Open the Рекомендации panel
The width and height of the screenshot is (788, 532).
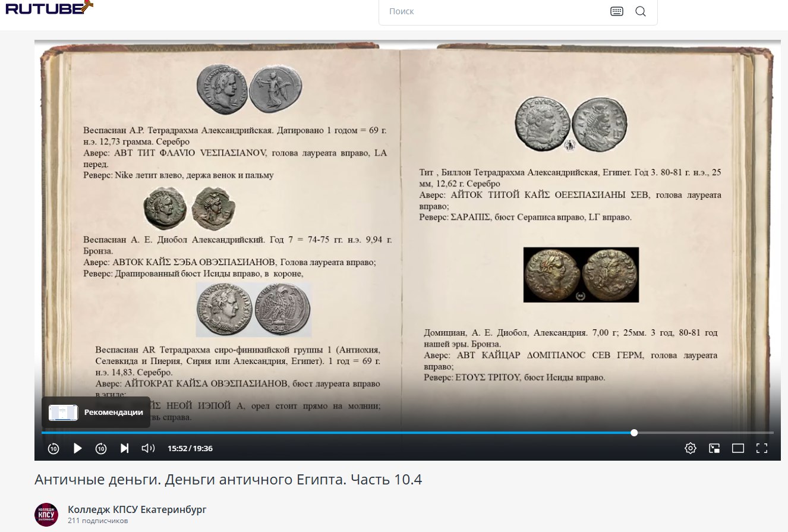click(96, 413)
